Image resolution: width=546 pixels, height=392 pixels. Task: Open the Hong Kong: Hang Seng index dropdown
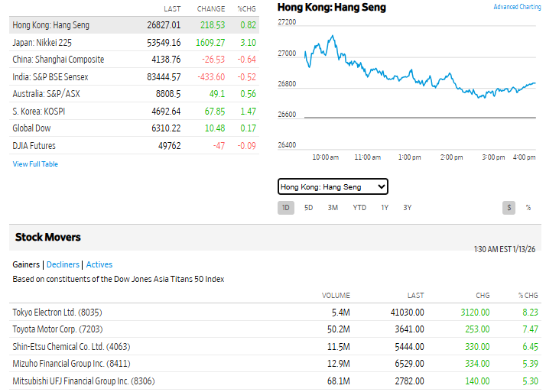tap(333, 186)
